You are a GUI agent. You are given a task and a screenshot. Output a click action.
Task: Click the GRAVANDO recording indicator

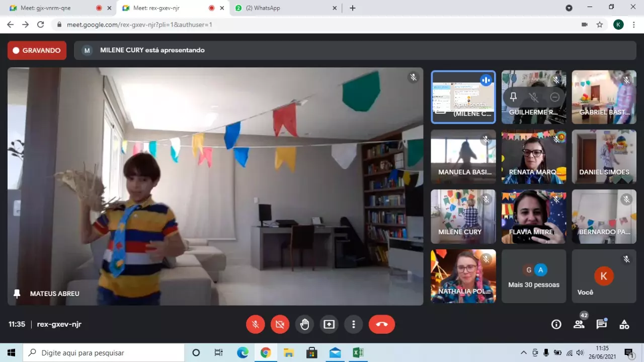(x=37, y=50)
